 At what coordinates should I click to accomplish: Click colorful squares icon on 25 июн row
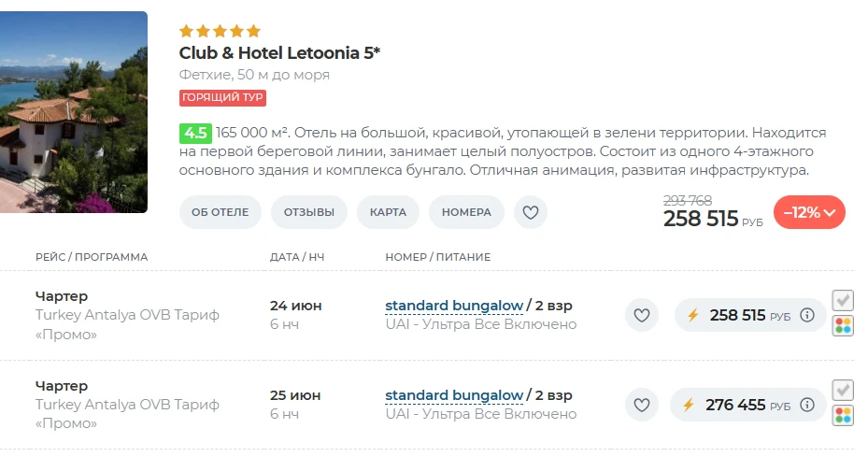(x=843, y=416)
